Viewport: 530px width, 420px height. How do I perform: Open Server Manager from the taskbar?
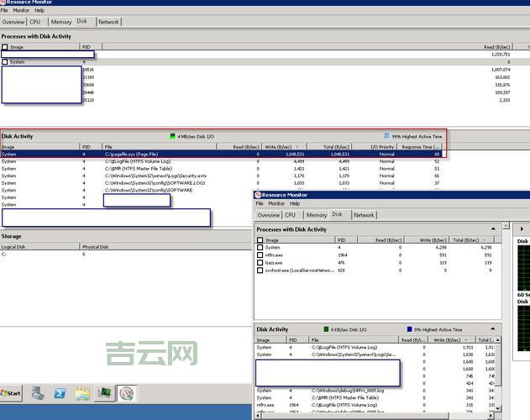click(x=39, y=392)
